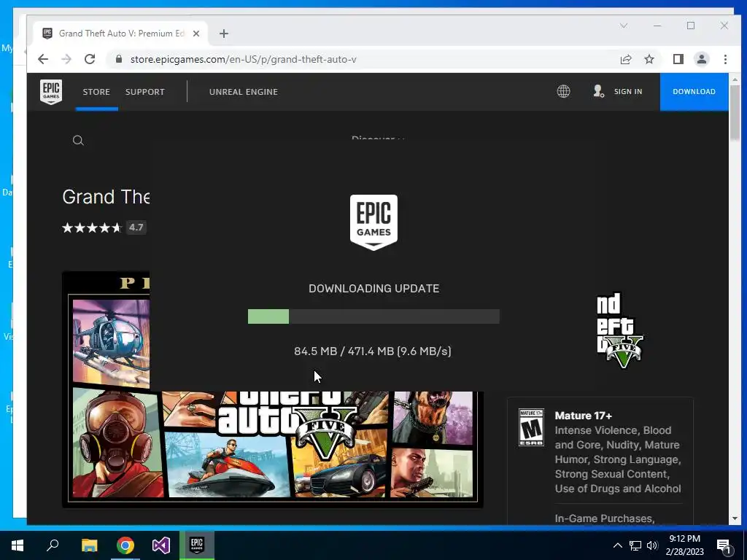The image size is (747, 560).
Task: Click the page vertical scrollbar thumb
Action: coord(735,113)
